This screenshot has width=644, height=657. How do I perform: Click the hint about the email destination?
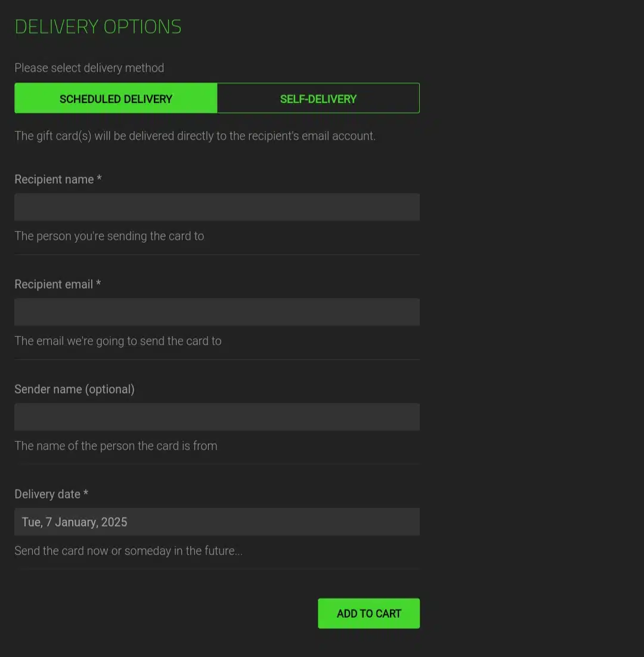point(117,341)
